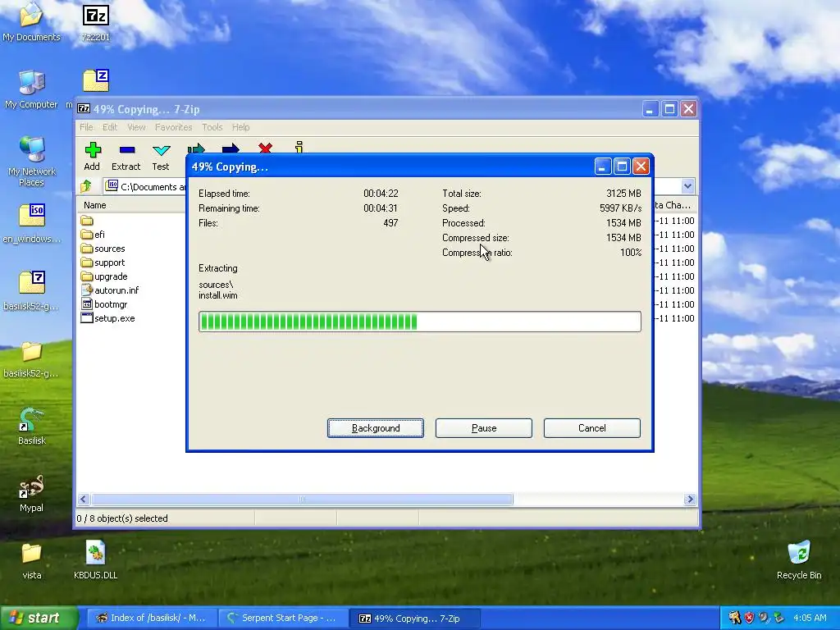The width and height of the screenshot is (840, 630).
Task: Click the 1534 MB Processed value
Action: (623, 223)
